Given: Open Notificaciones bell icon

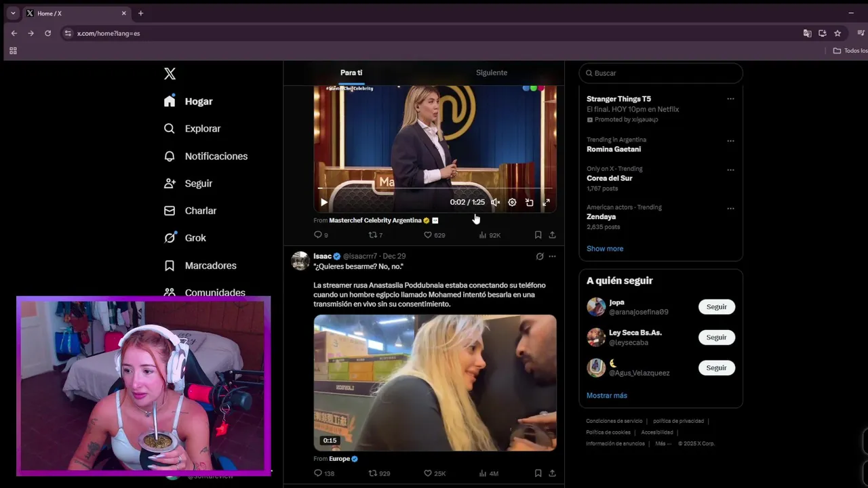Looking at the screenshot, I should pos(170,156).
